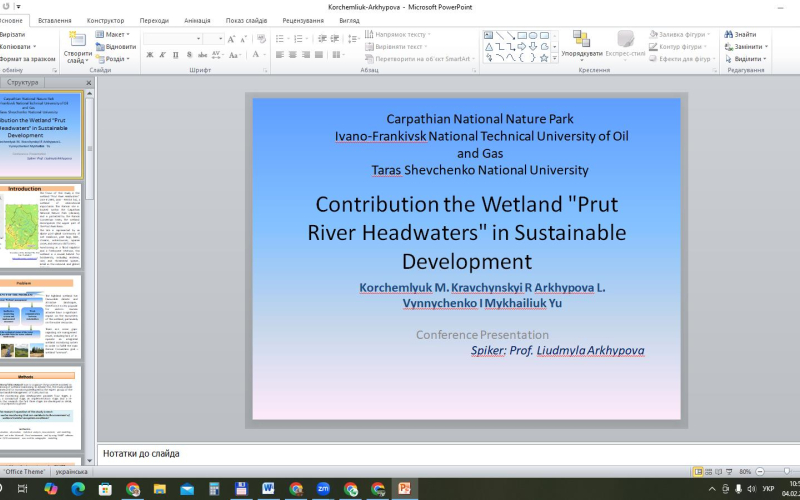Click the decrease list level icon

pyautogui.click(x=322, y=39)
